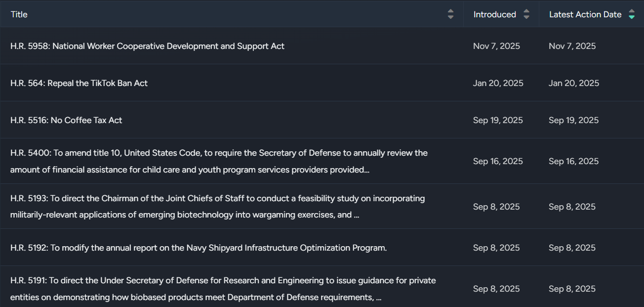Screen dimensions: 644x307
Task: Select H.R. 5191 row's introduced date
Action: (496, 289)
